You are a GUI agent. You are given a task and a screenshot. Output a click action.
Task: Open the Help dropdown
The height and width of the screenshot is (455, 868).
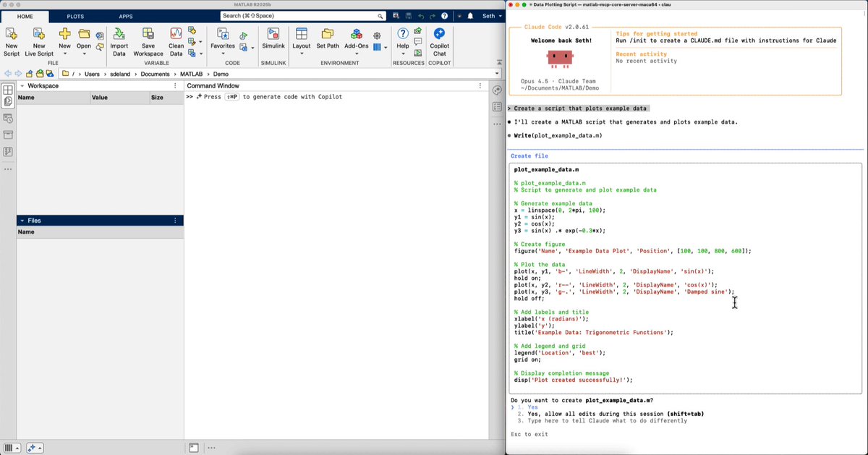[403, 42]
